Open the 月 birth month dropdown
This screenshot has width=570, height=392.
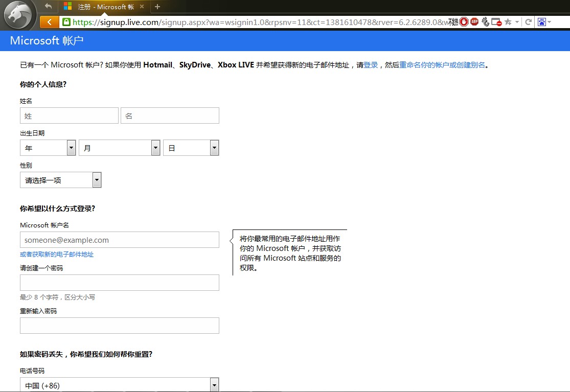[120, 148]
